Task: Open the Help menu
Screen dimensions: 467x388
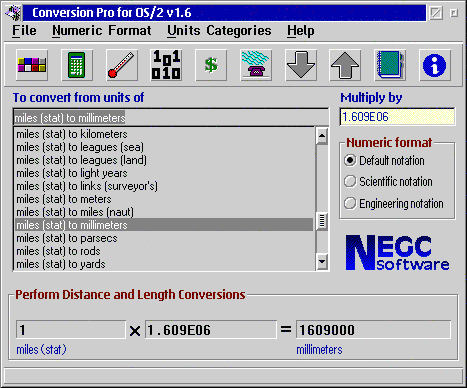Action: pos(301,31)
